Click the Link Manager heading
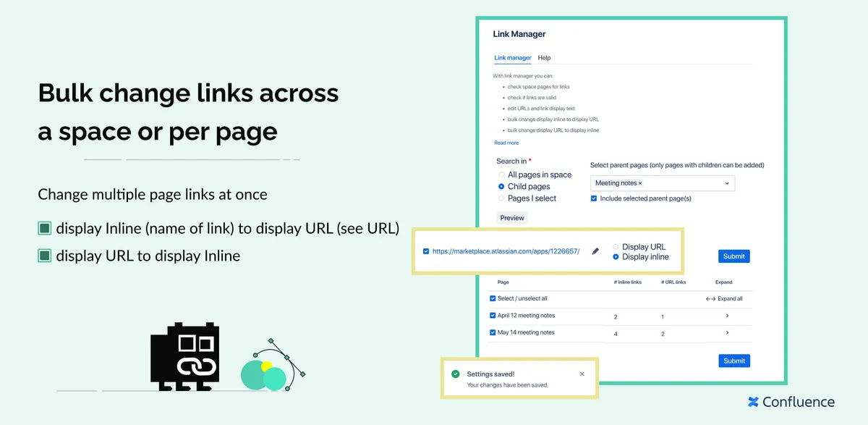 (519, 34)
